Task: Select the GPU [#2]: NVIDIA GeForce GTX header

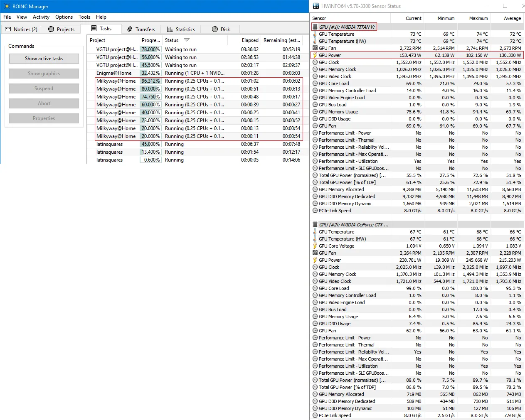Action: (354, 225)
